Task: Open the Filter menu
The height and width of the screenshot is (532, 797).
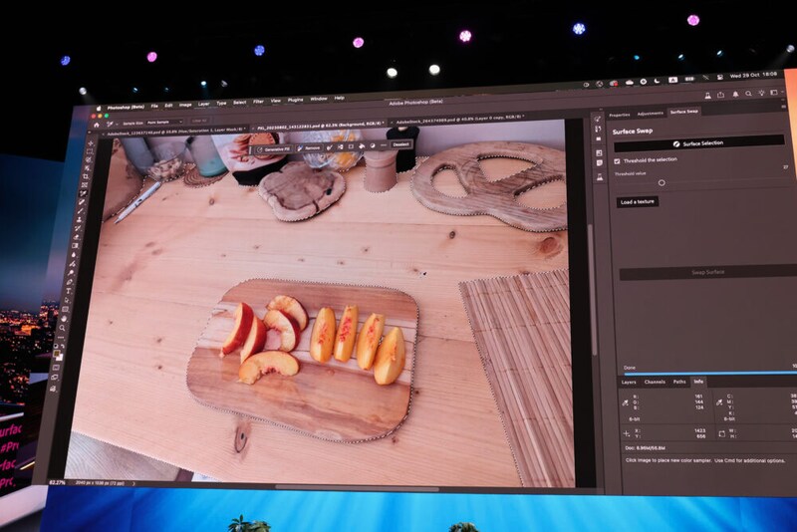Action: point(258,101)
